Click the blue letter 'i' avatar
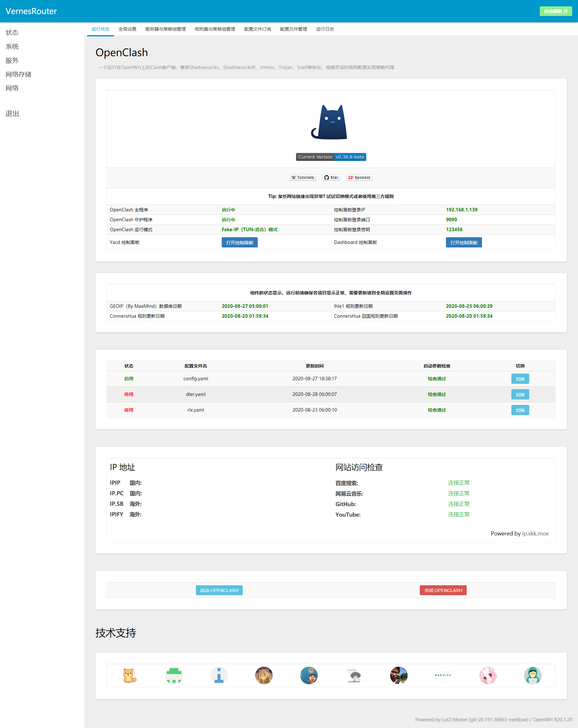 (219, 675)
